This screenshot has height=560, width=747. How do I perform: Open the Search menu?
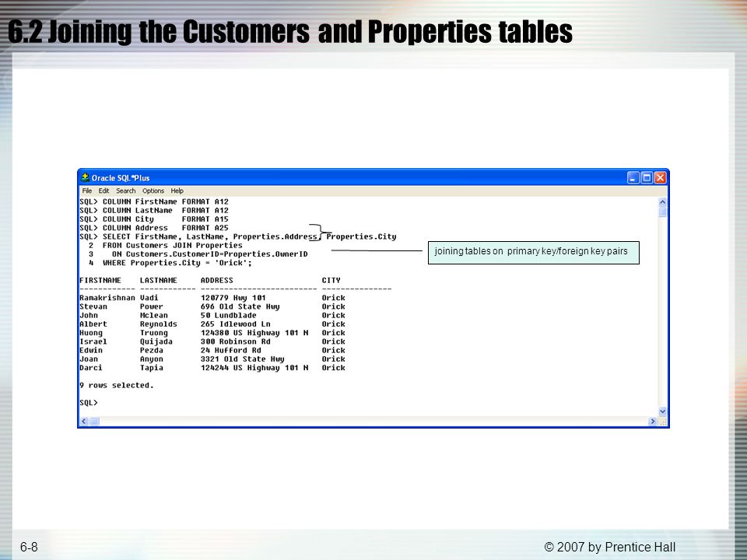(126, 191)
